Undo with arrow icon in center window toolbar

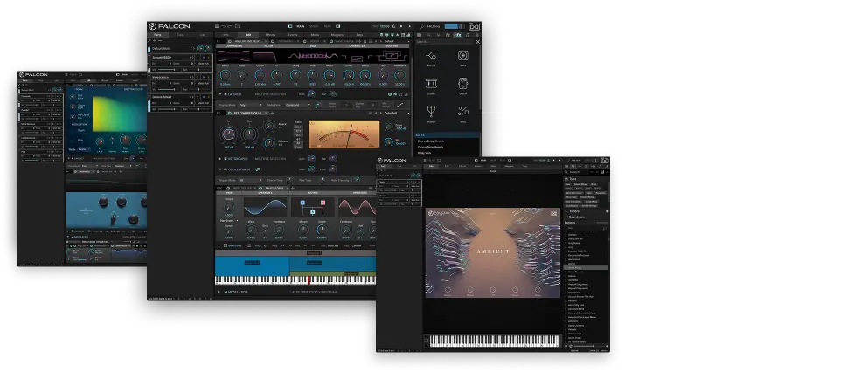pos(223,26)
